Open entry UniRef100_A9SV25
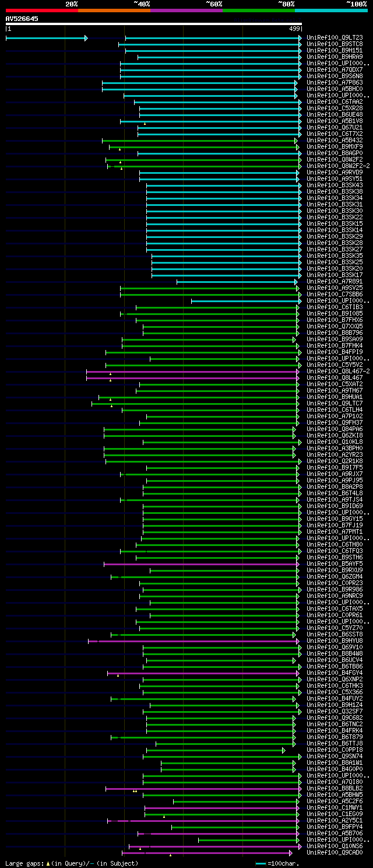The height and width of the screenshot is (868, 373). (x=335, y=288)
